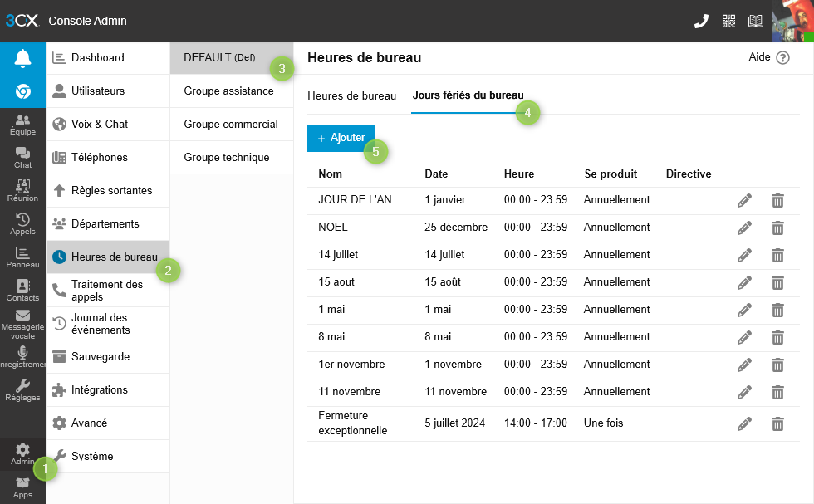Open the QR code icon

(x=728, y=22)
